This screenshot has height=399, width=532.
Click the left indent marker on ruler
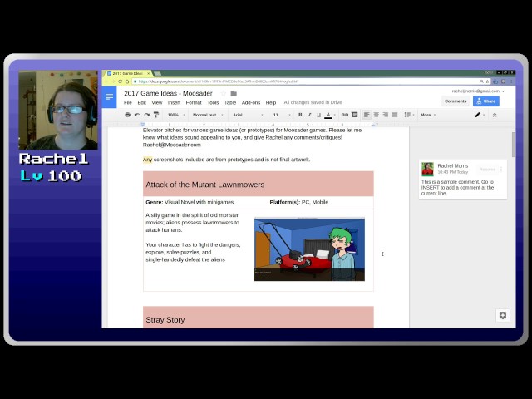[x=143, y=125]
